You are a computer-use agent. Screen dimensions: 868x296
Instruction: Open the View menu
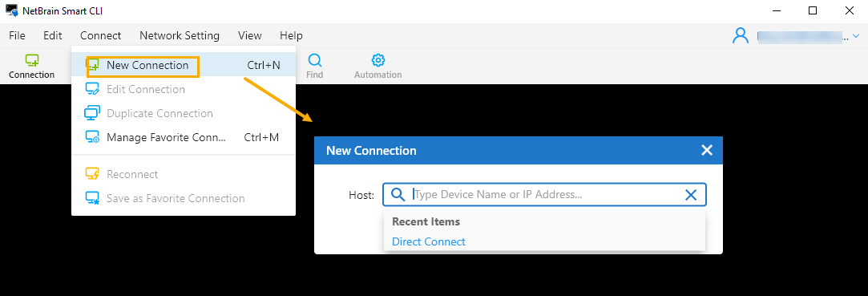click(x=250, y=35)
